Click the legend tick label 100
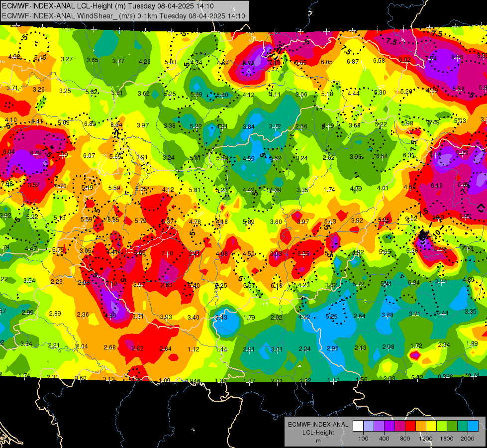 (x=363, y=439)
